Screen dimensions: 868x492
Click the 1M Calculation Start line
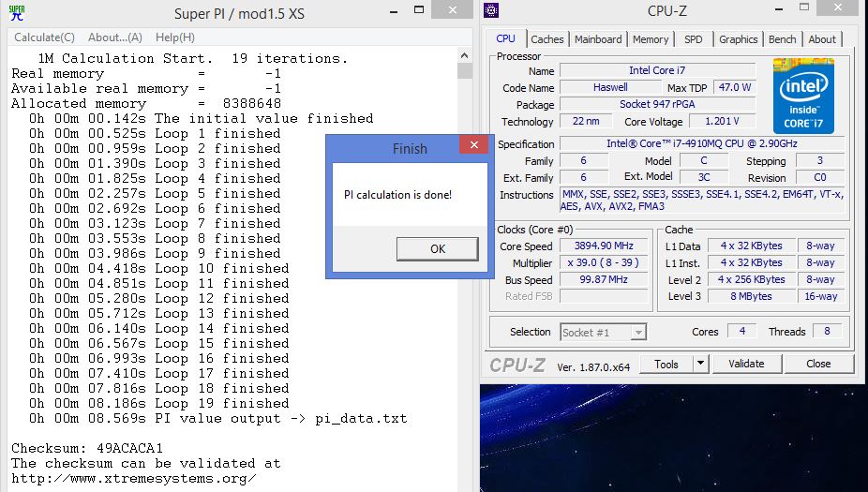193,59
